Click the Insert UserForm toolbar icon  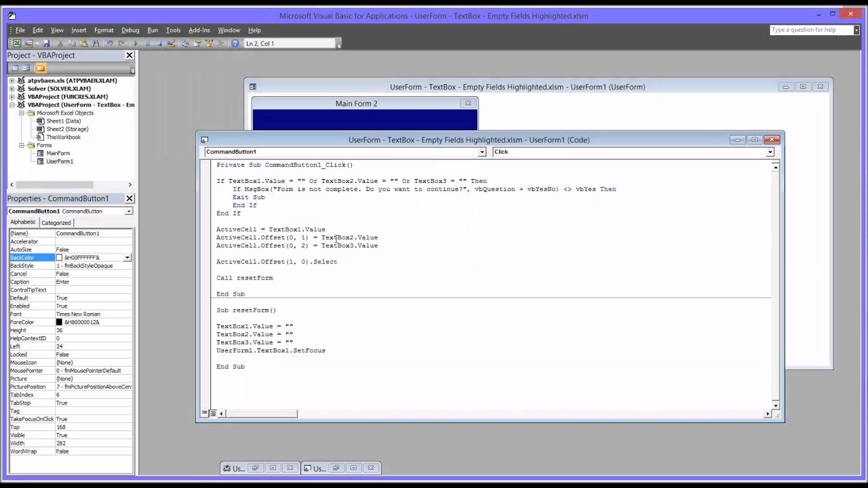coord(28,43)
